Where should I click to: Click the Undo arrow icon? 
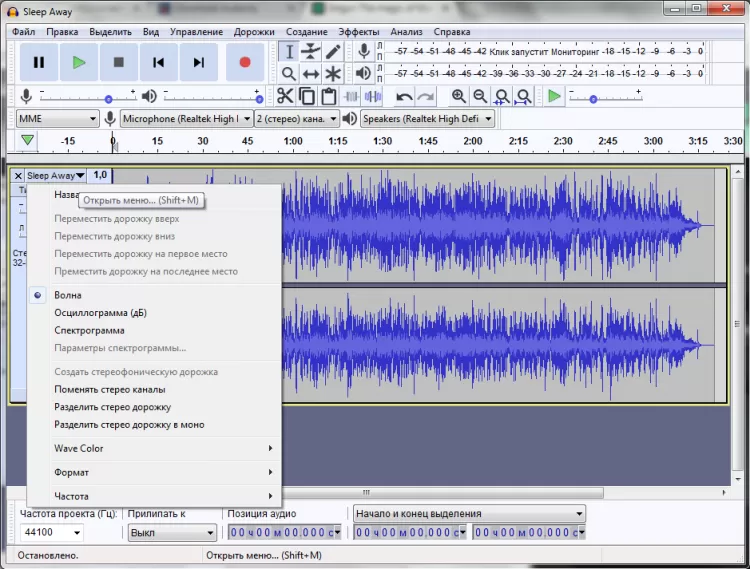404,96
